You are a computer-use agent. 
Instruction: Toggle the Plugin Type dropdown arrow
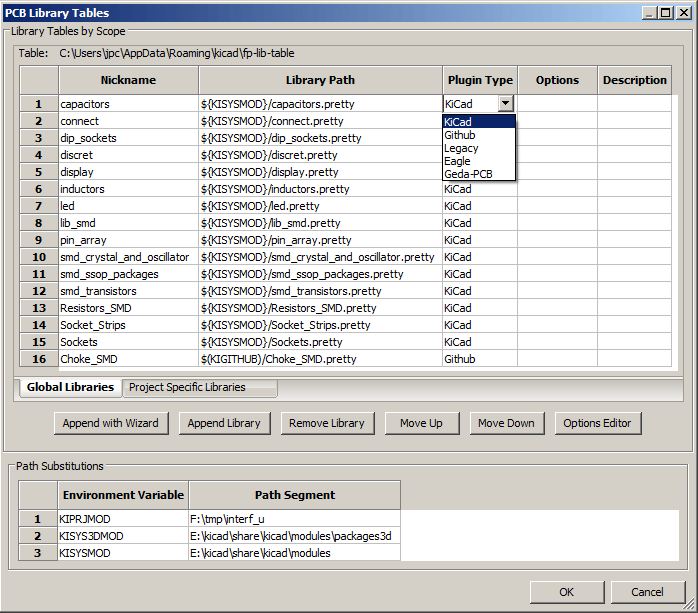[506, 103]
